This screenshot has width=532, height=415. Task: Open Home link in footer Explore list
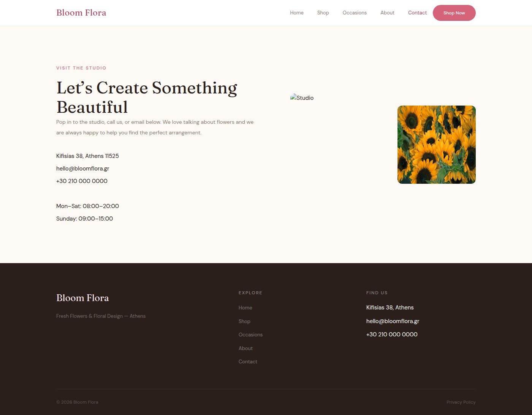click(245, 308)
